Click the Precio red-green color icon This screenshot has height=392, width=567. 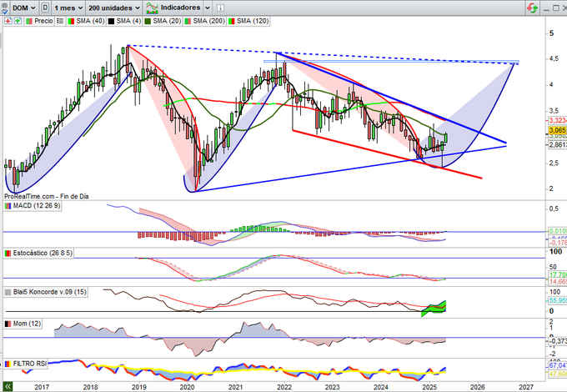click(29, 21)
